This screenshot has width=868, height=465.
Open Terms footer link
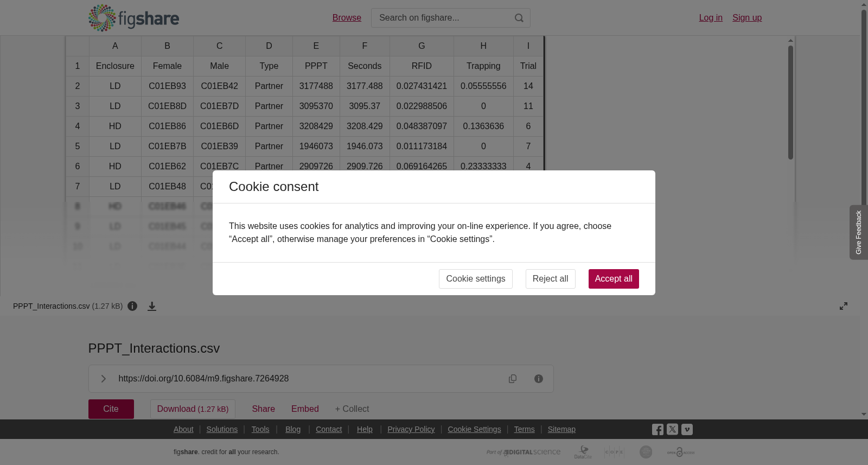coord(524,429)
